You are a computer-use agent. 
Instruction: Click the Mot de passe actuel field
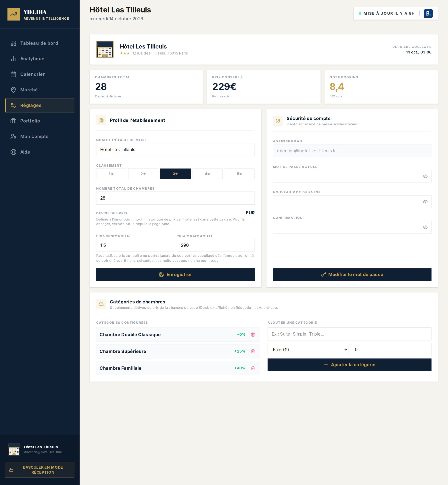(x=352, y=176)
